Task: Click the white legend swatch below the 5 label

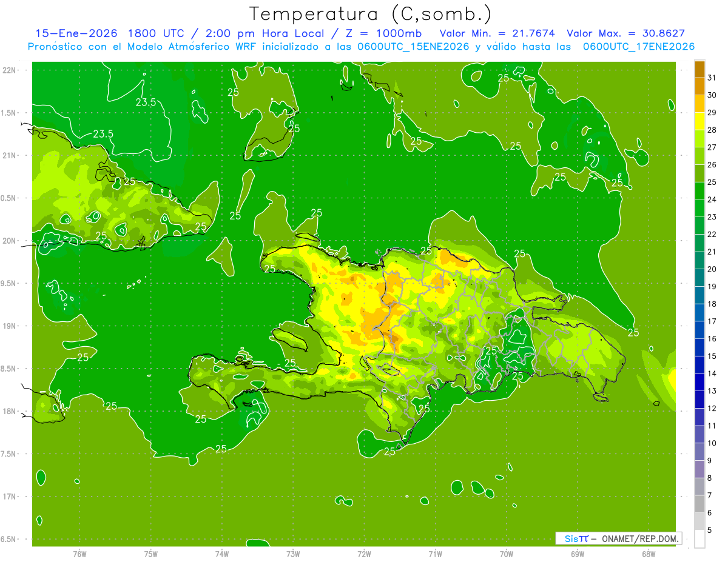Action: (699, 539)
